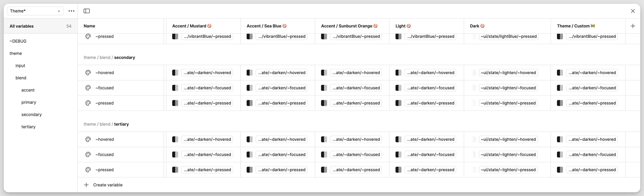Screen dimensions: 644x196
Task: Click palette icon of tertiary ~pressed row
Action: pos(88,170)
